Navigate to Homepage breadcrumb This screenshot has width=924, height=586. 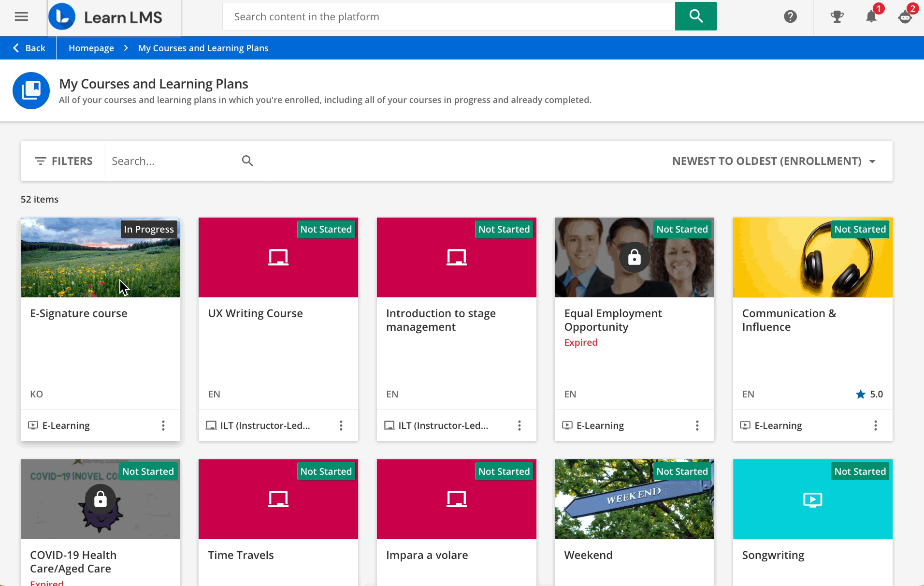[91, 48]
